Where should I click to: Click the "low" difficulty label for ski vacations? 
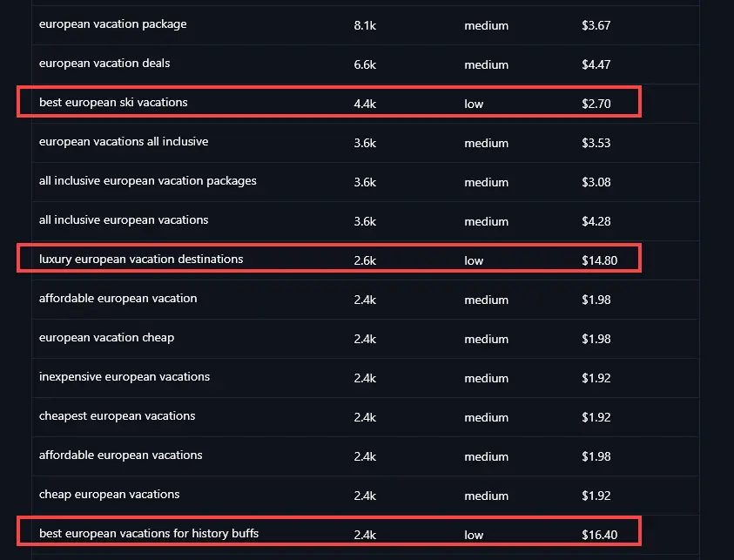[473, 104]
